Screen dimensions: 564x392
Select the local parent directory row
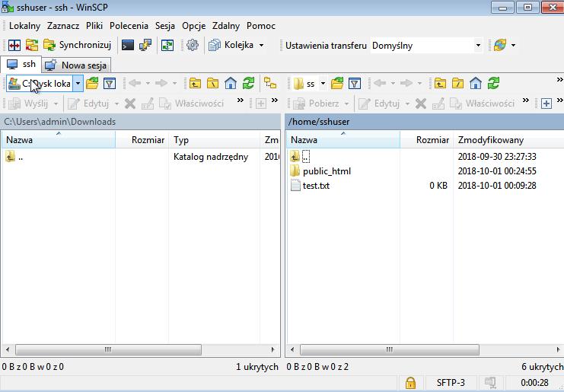pos(140,157)
